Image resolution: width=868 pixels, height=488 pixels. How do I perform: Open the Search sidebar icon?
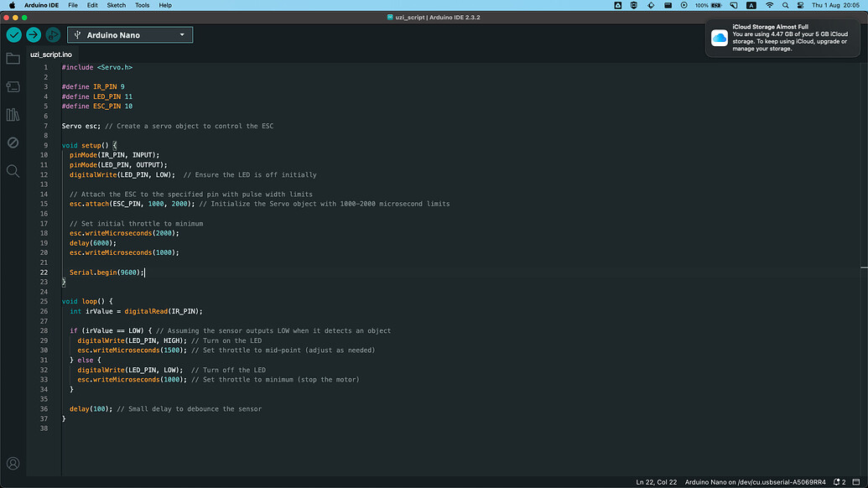pos(13,171)
